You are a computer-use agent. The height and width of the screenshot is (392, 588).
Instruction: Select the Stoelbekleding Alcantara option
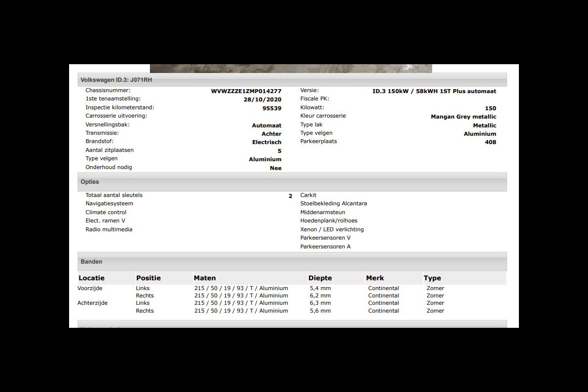click(x=334, y=203)
